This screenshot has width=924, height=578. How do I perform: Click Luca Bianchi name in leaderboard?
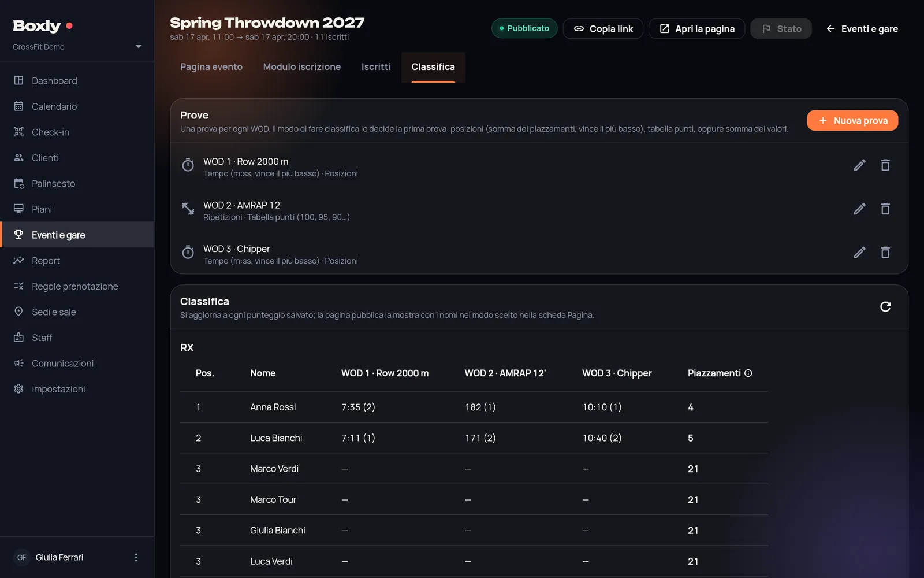tap(276, 438)
